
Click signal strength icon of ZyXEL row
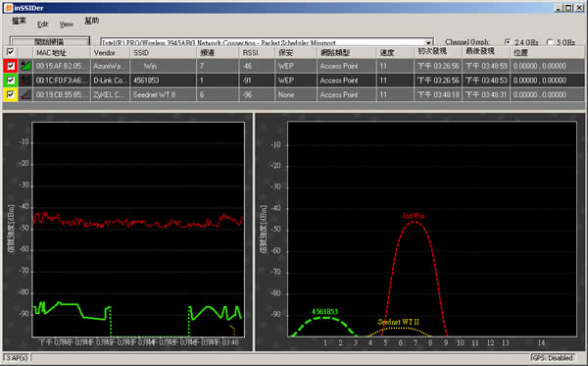point(25,94)
